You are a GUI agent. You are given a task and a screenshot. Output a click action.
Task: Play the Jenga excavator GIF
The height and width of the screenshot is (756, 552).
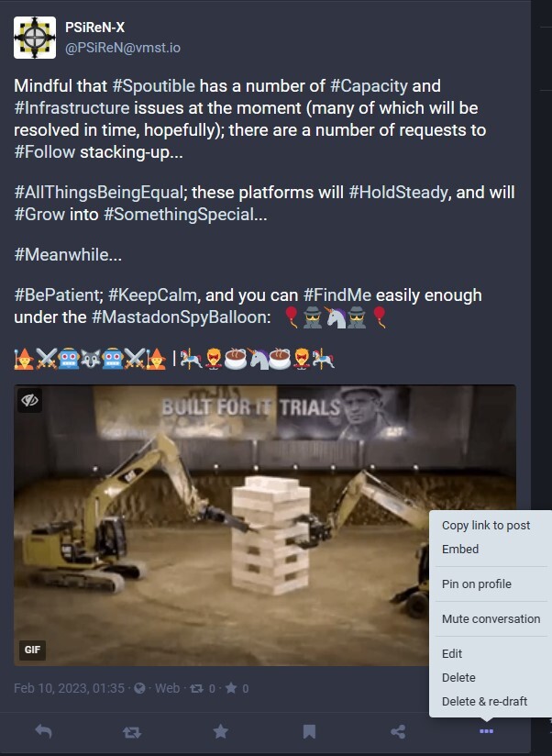(222, 526)
